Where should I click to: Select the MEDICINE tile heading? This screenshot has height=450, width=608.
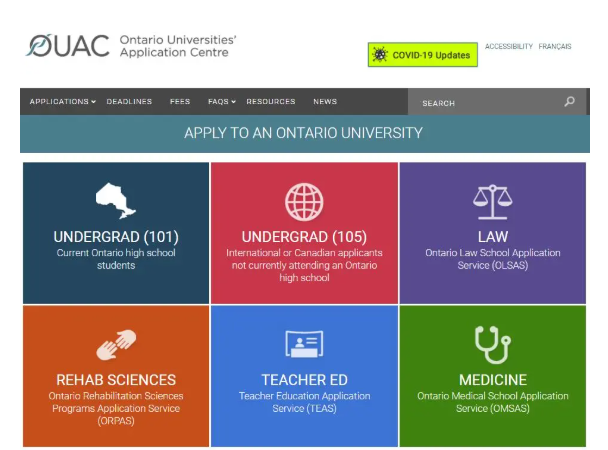pyautogui.click(x=492, y=380)
